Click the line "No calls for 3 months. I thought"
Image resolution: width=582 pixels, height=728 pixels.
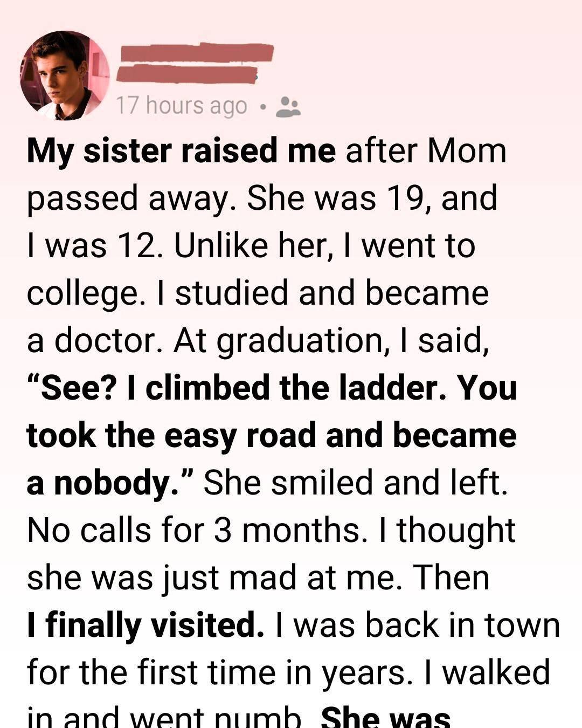[x=271, y=530]
